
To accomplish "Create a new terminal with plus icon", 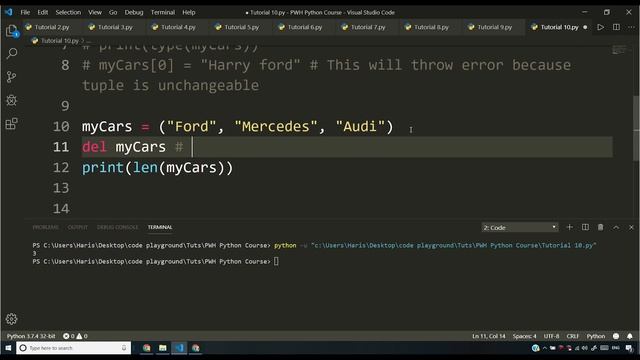I will coord(569,227).
